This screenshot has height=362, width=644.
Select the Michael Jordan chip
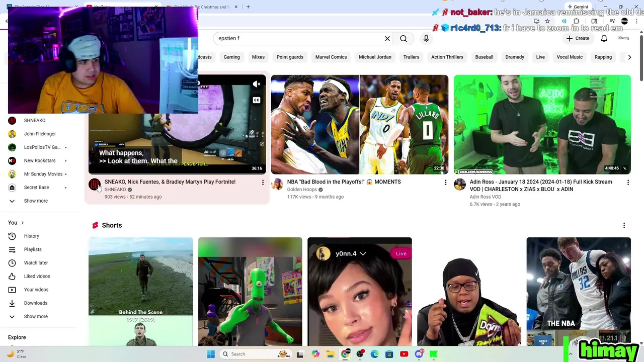[x=375, y=57]
